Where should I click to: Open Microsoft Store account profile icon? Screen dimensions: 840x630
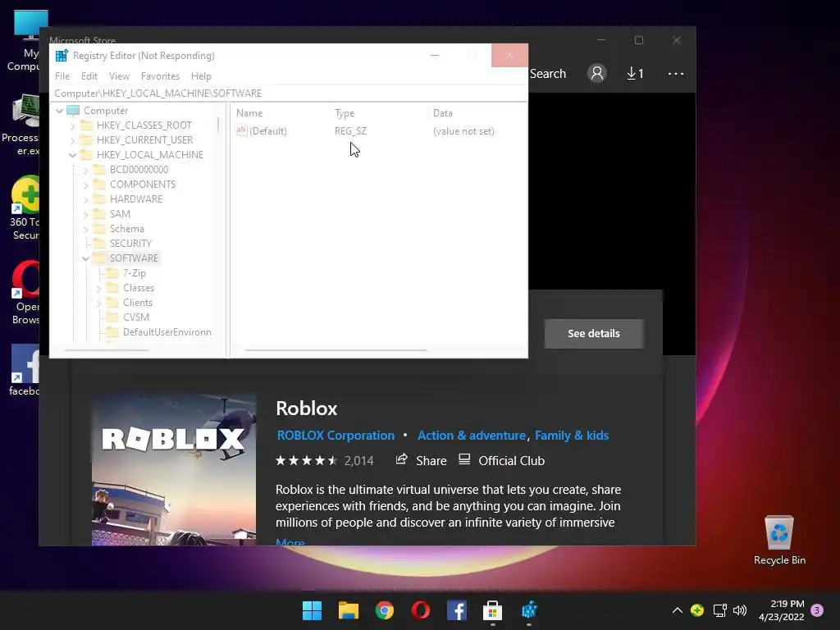tap(597, 73)
